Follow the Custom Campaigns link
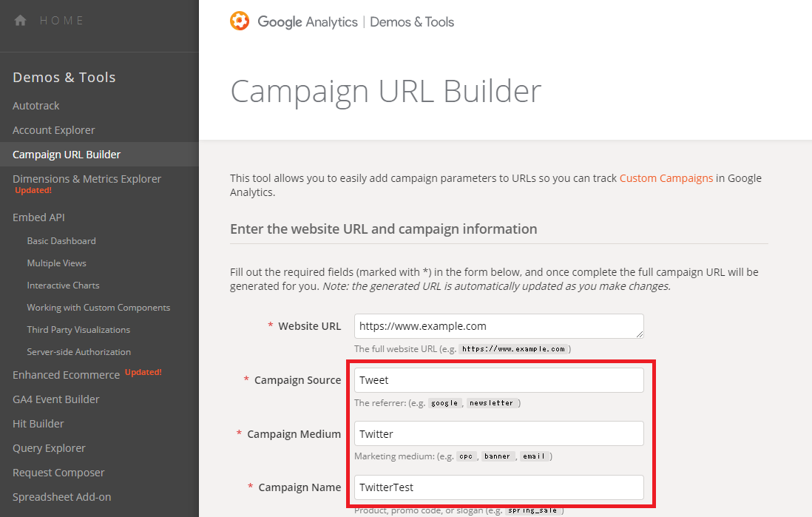The image size is (812, 517). point(666,178)
